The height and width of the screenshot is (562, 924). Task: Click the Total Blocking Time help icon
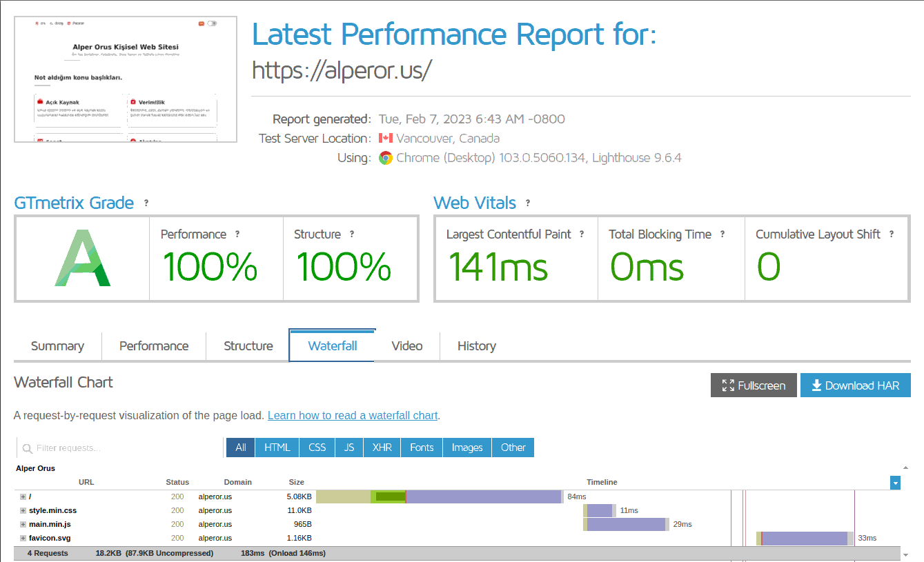pos(723,234)
